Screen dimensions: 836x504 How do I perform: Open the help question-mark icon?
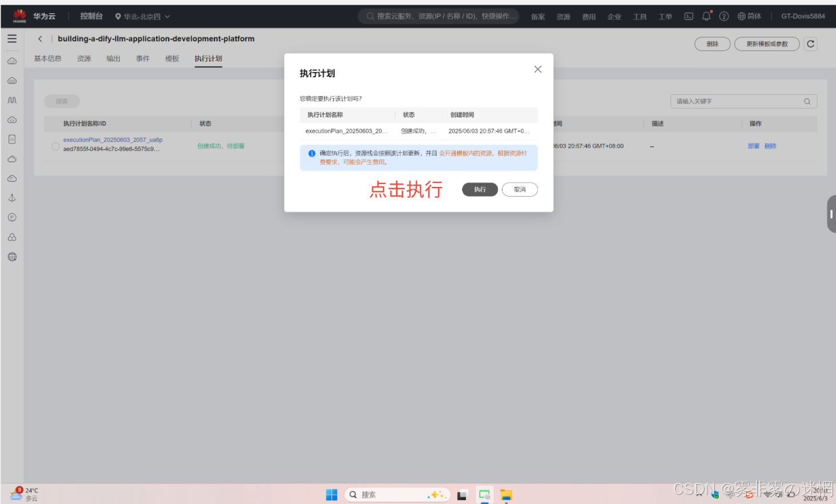(724, 17)
